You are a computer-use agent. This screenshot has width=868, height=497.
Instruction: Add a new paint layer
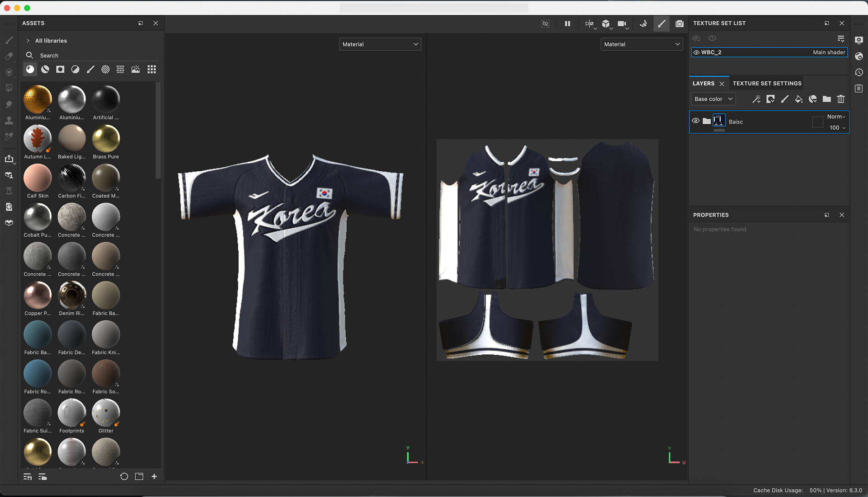785,99
